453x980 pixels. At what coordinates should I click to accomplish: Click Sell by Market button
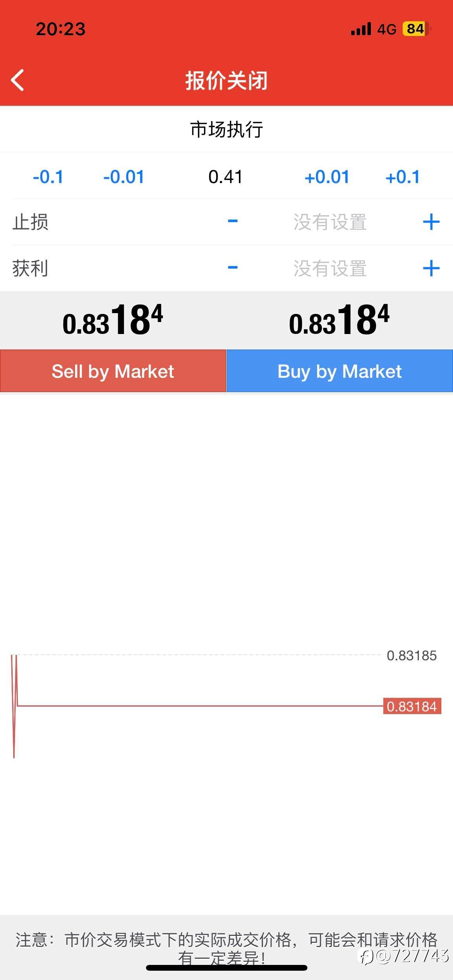coord(113,371)
